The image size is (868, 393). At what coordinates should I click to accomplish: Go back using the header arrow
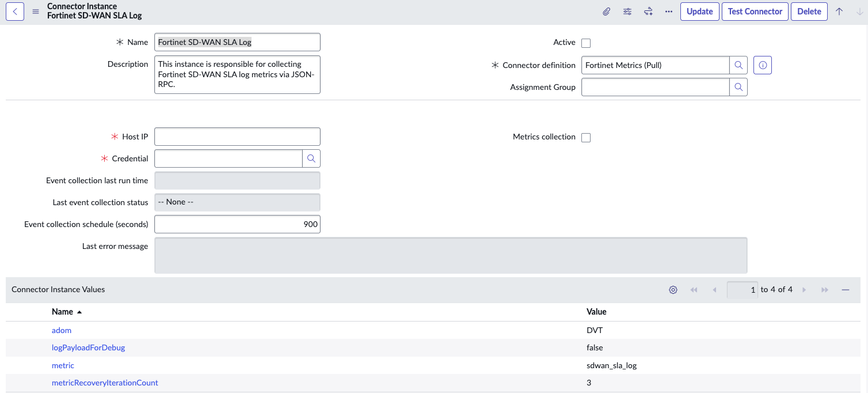tap(15, 12)
